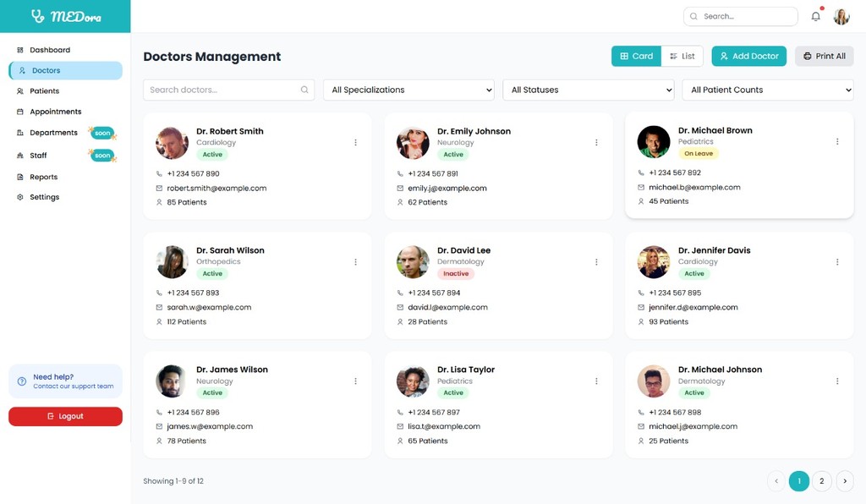Expand the All Statuses dropdown
Image resolution: width=866 pixels, height=504 pixels.
[589, 90]
